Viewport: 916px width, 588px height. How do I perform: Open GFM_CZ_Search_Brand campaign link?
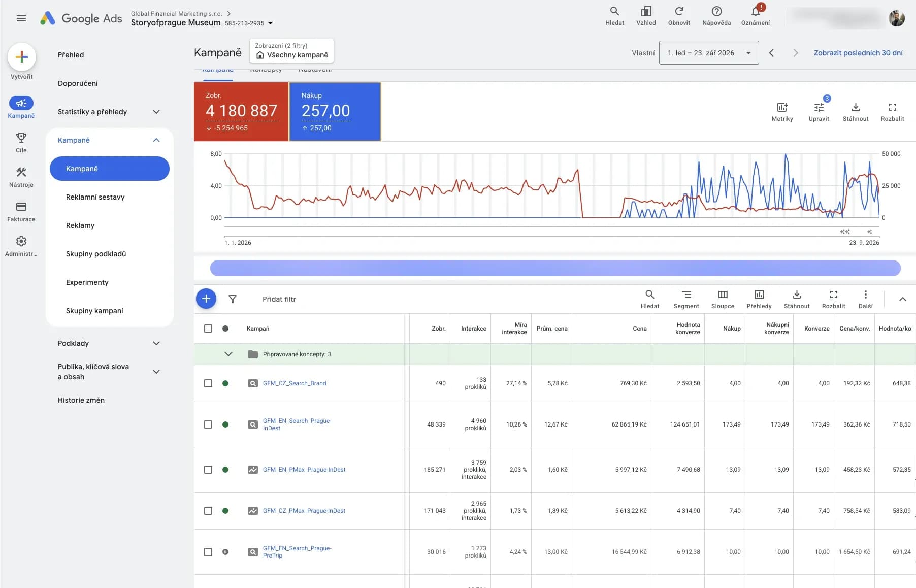click(x=295, y=383)
